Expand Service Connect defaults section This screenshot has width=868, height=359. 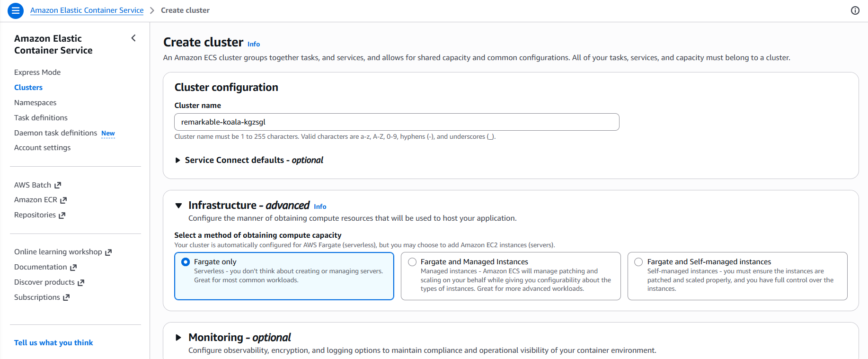pyautogui.click(x=178, y=160)
